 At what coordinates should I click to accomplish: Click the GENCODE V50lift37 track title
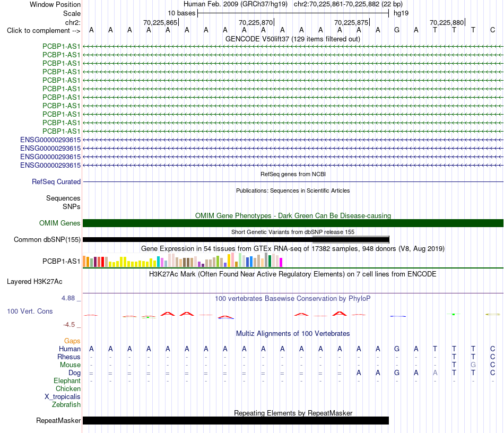tap(292, 39)
